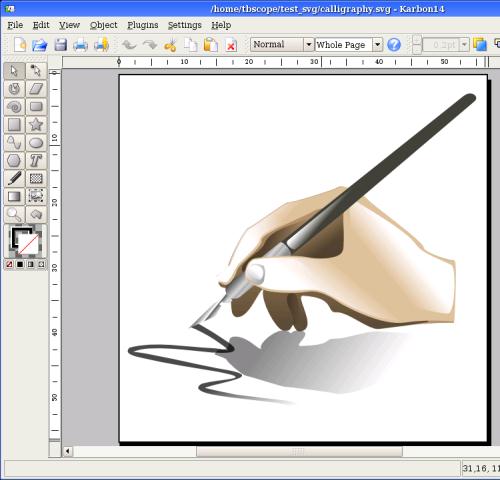The height and width of the screenshot is (480, 500).
Task: Click the window icon in the title bar
Action: [10, 8]
